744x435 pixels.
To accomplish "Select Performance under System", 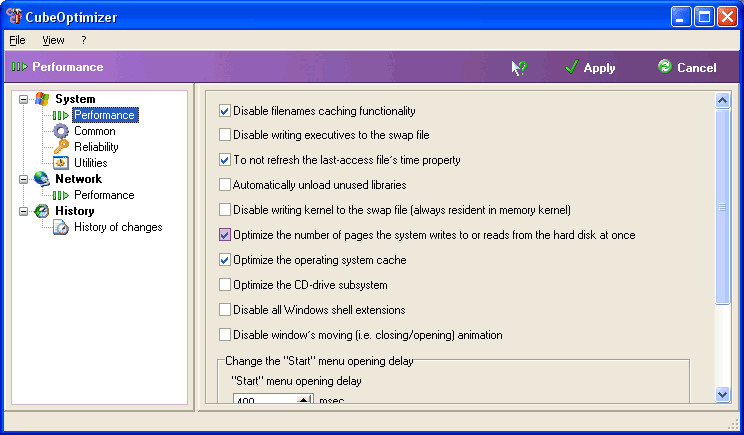I will (x=105, y=115).
